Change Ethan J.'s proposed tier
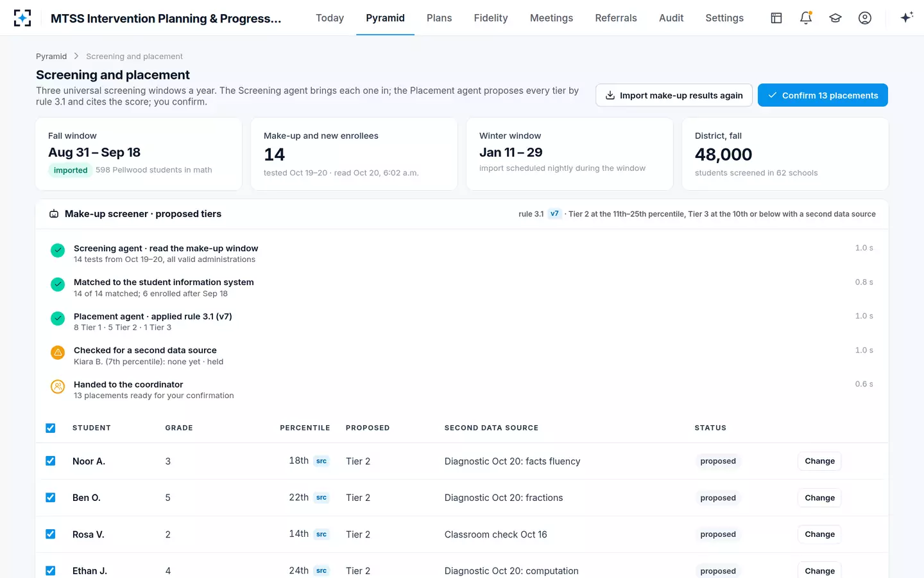Image resolution: width=924 pixels, height=578 pixels. coord(819,570)
